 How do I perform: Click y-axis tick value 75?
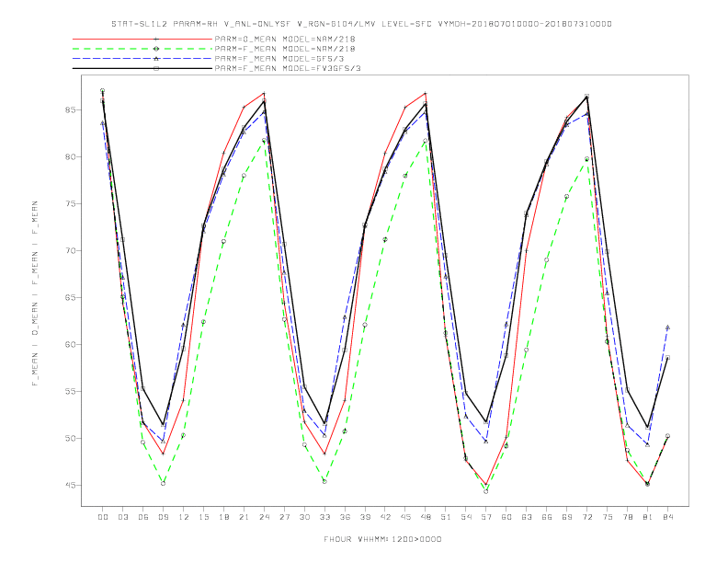[x=71, y=204]
